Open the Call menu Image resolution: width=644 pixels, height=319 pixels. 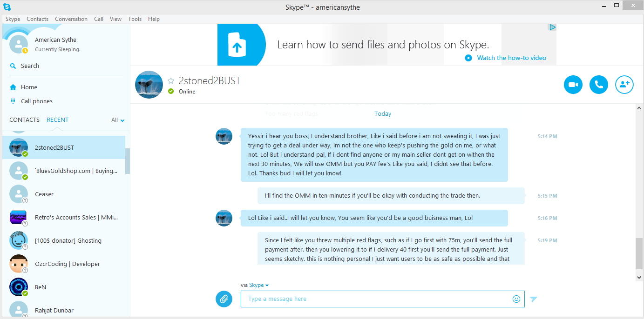(99, 19)
